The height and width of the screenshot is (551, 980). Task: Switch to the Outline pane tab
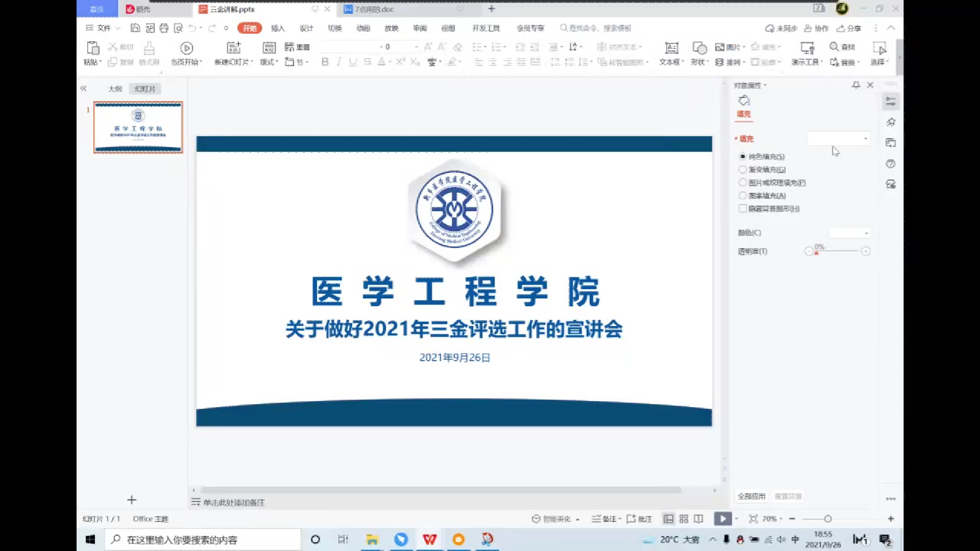click(115, 89)
